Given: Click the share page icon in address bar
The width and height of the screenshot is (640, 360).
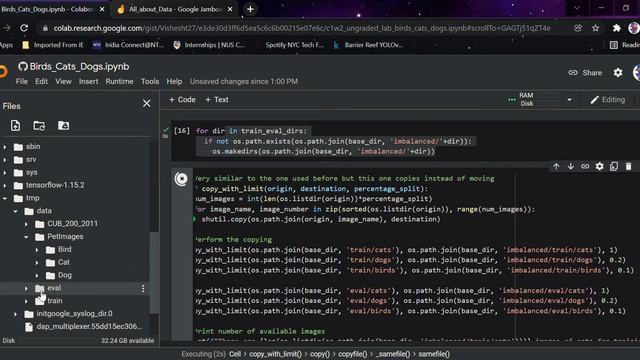Looking at the screenshot, I should click(578, 28).
